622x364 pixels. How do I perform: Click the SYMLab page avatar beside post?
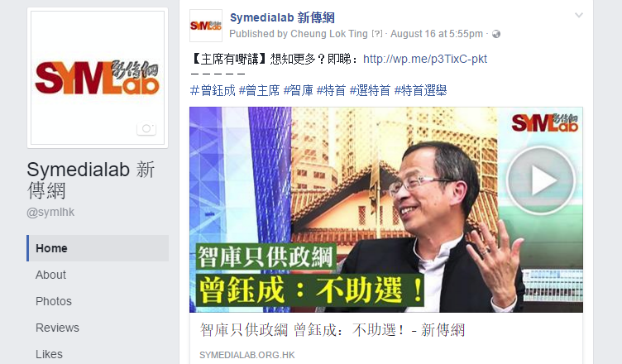point(205,26)
